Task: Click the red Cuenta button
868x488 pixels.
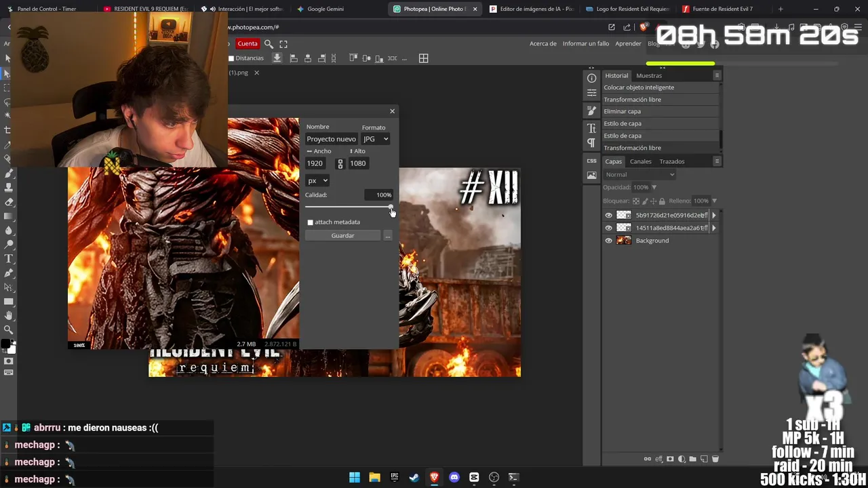Action: (248, 43)
